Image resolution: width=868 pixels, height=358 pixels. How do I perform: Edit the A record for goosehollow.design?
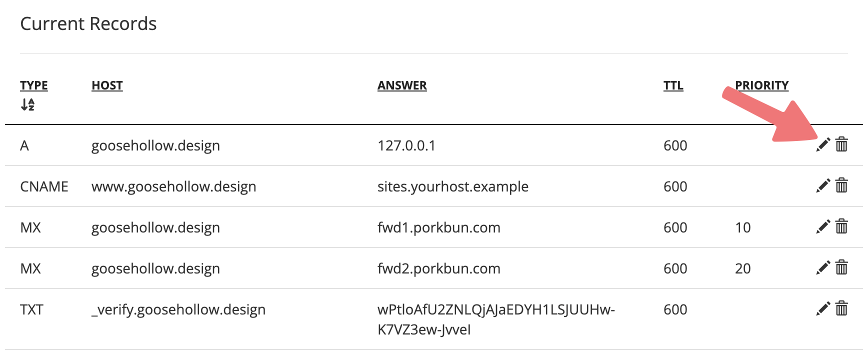click(x=823, y=144)
